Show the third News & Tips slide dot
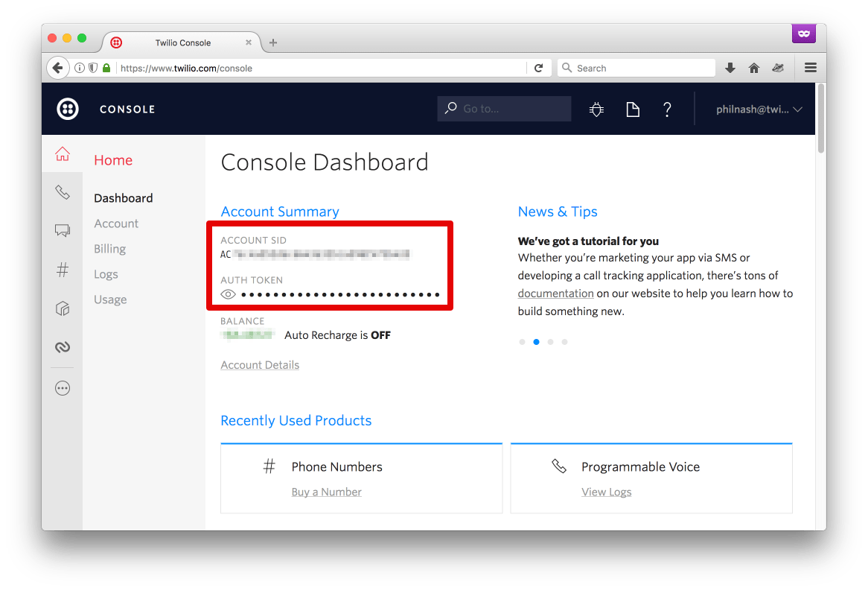The image size is (868, 590). pyautogui.click(x=550, y=342)
